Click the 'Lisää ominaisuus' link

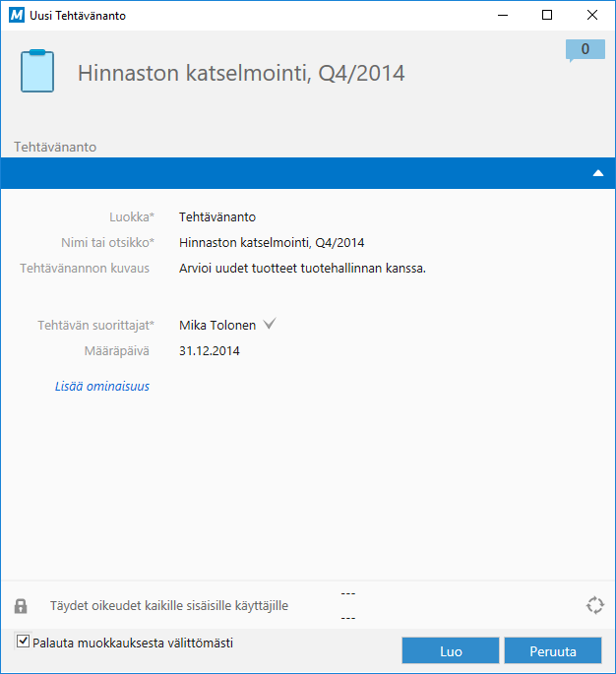102,387
